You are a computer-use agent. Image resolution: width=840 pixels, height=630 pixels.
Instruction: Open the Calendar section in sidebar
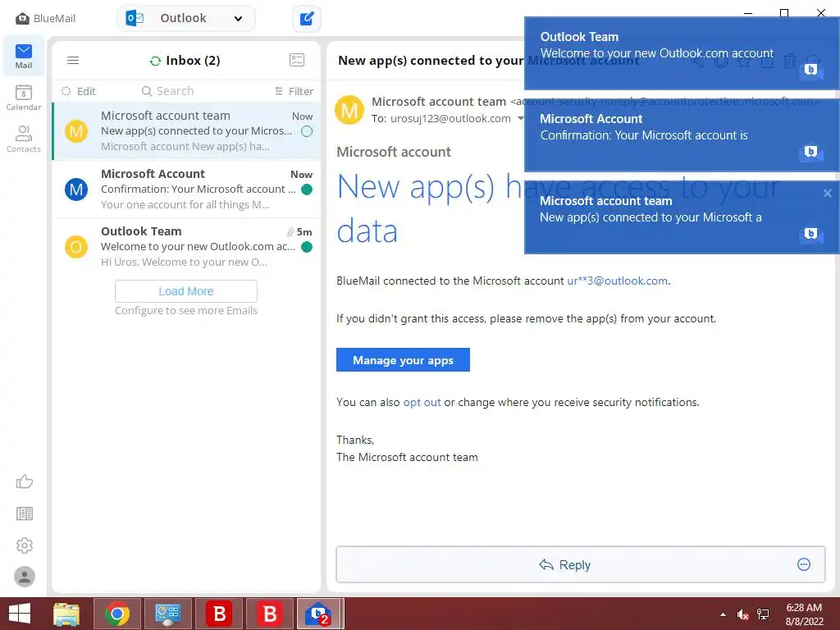tap(24, 98)
